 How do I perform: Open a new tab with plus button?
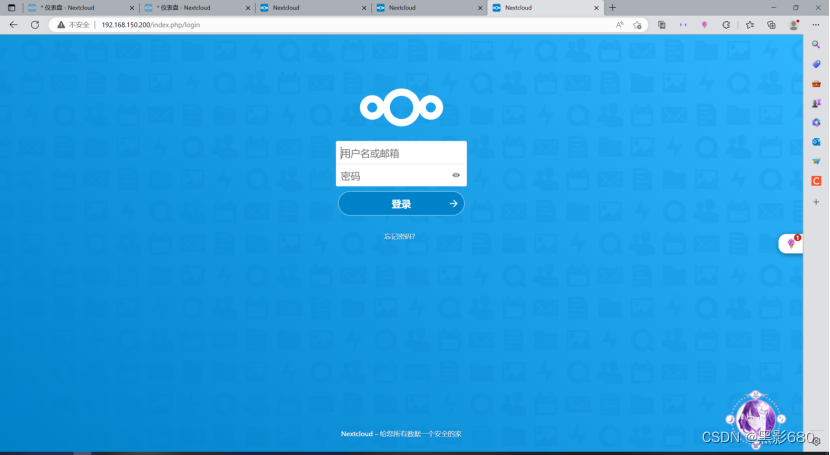click(x=612, y=7)
